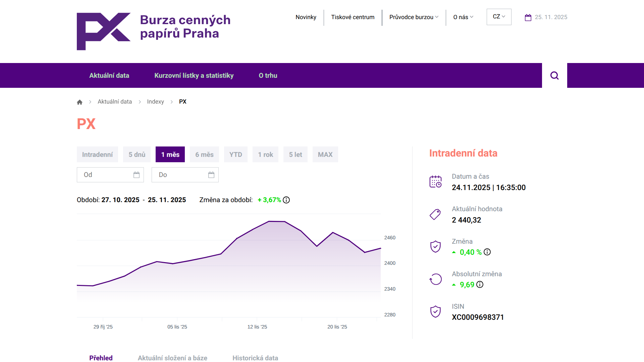Click the 12 lis '25 axis label

(x=257, y=327)
